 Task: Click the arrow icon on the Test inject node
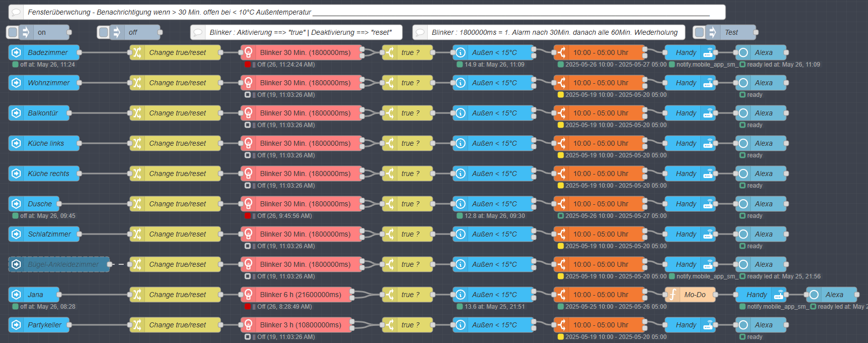(x=713, y=32)
